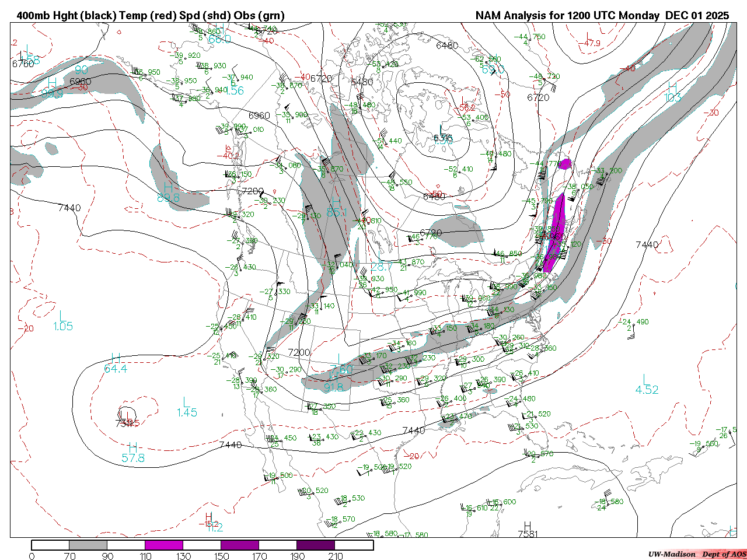Image resolution: width=747 pixels, height=560 pixels.
Task: Click the purple 150–170 speed legend swatch
Action: coord(240,545)
